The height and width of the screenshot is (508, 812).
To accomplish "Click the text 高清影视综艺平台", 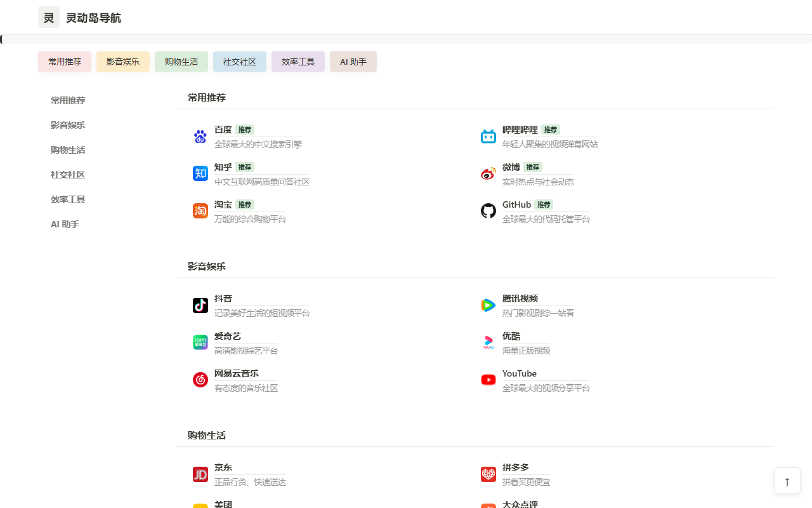I will pos(246,351).
